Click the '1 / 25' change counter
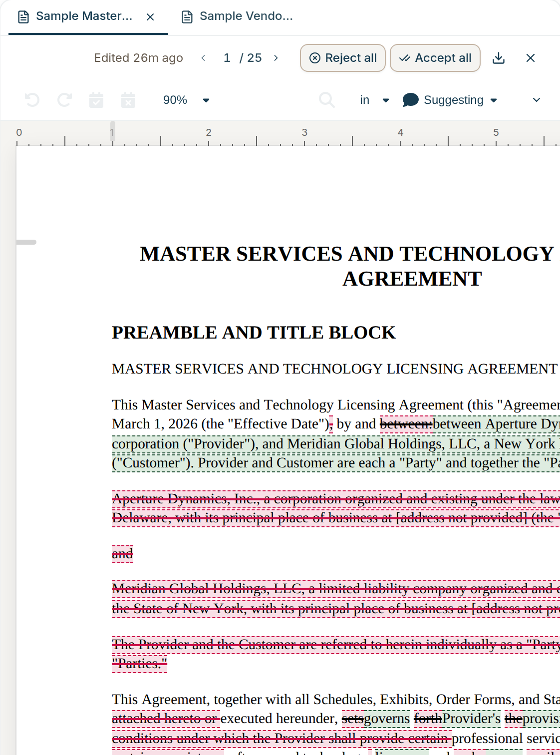This screenshot has width=560, height=755. point(243,58)
